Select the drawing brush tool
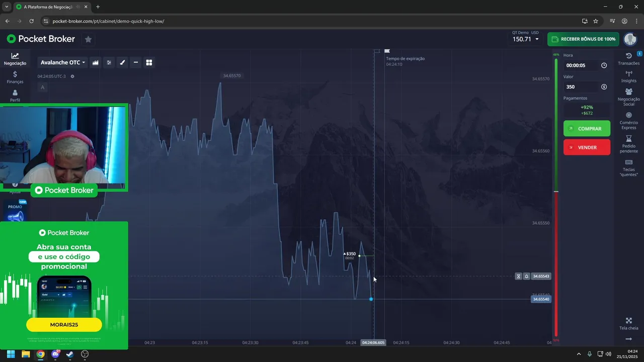Screen dimensions: 644x362 (x=122, y=62)
